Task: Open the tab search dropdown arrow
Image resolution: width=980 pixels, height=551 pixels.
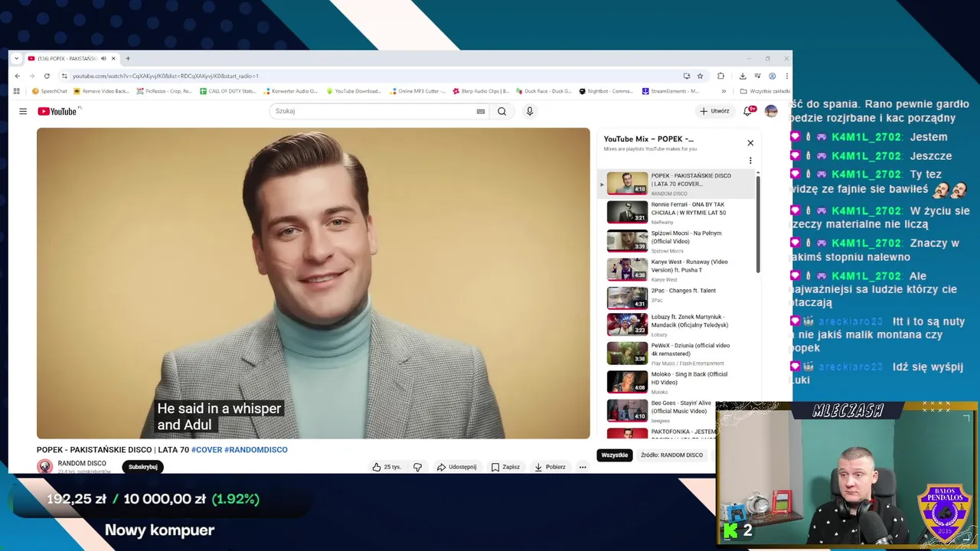Action: [16, 58]
